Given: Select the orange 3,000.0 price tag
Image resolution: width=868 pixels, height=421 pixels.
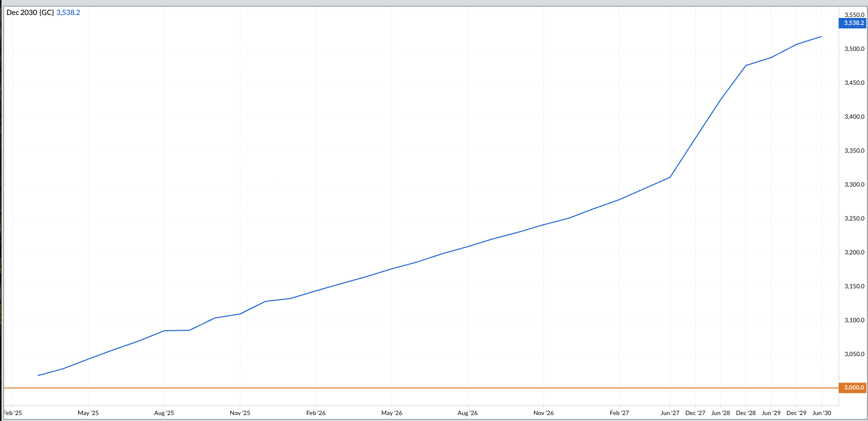Looking at the screenshot, I should click(x=854, y=388).
